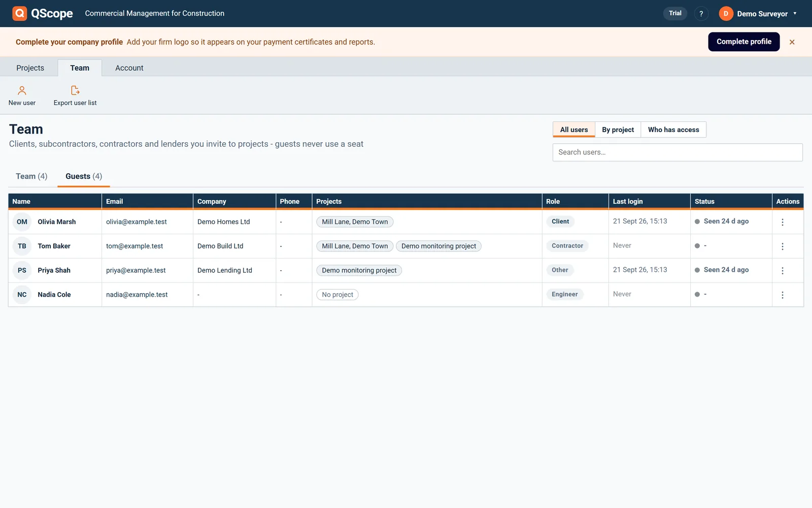Click the QScope logo icon
The image size is (812, 508).
click(x=19, y=13)
